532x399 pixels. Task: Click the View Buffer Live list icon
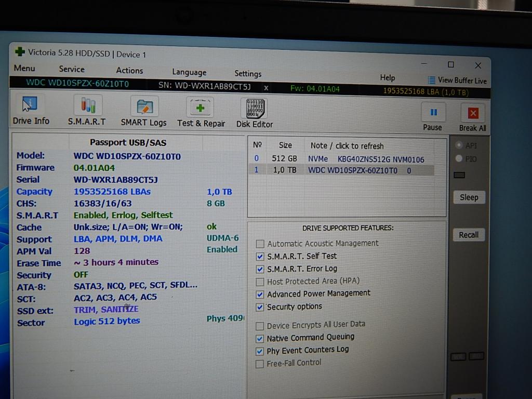[431, 80]
